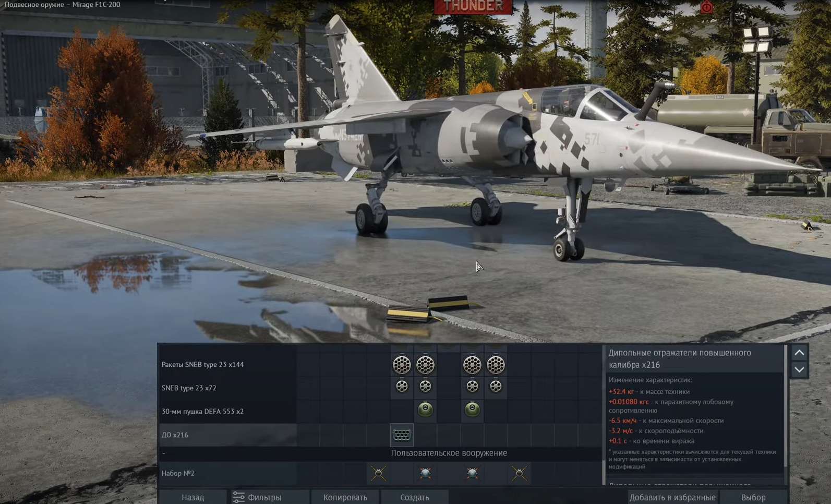Select third-from-left pod in SNEB x144 row
The height and width of the screenshot is (504, 831).
coord(472,365)
